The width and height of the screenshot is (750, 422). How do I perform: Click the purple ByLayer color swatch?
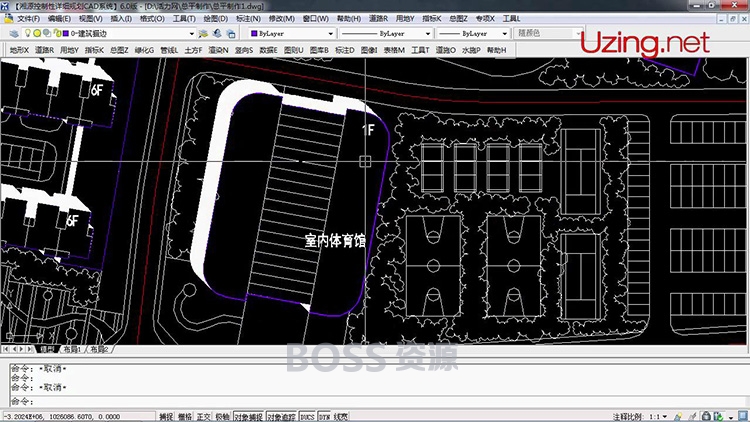pyautogui.click(x=254, y=33)
